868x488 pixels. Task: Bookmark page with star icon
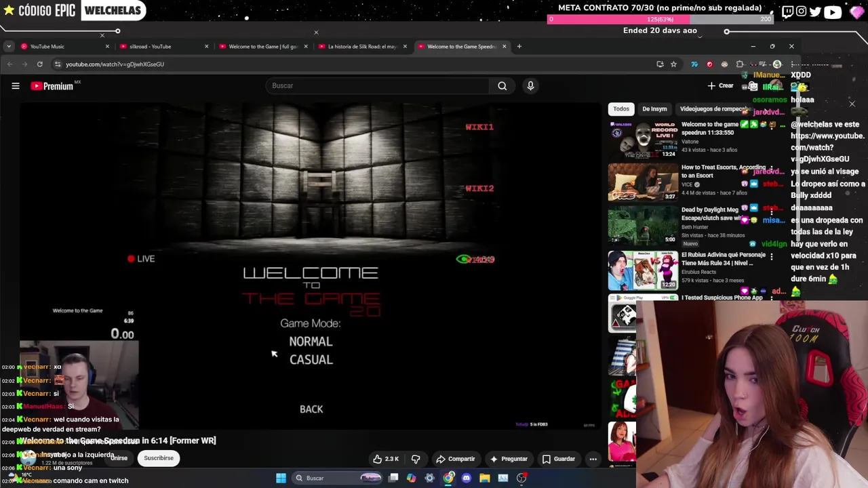[673, 64]
